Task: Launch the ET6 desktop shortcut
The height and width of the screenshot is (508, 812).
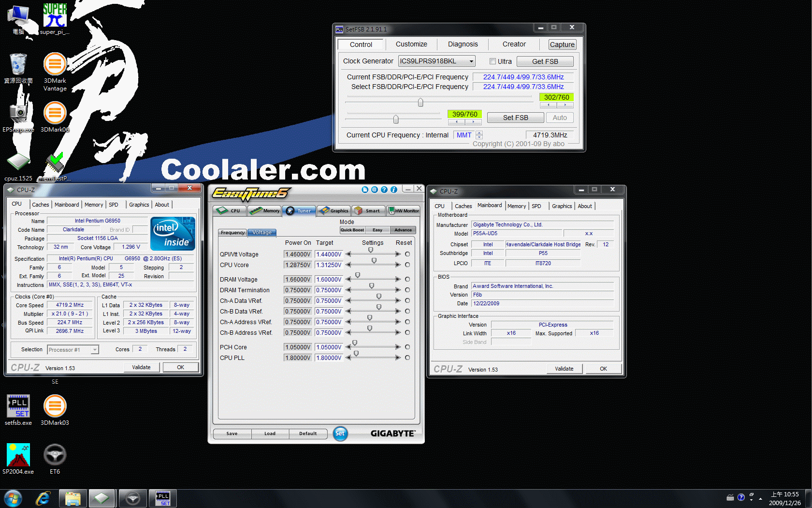Action: [x=55, y=459]
